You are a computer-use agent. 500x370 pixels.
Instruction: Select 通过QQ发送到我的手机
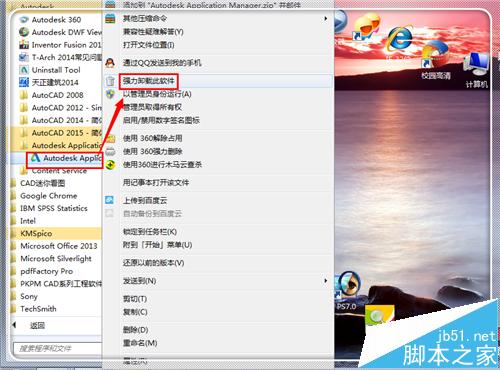(218, 63)
